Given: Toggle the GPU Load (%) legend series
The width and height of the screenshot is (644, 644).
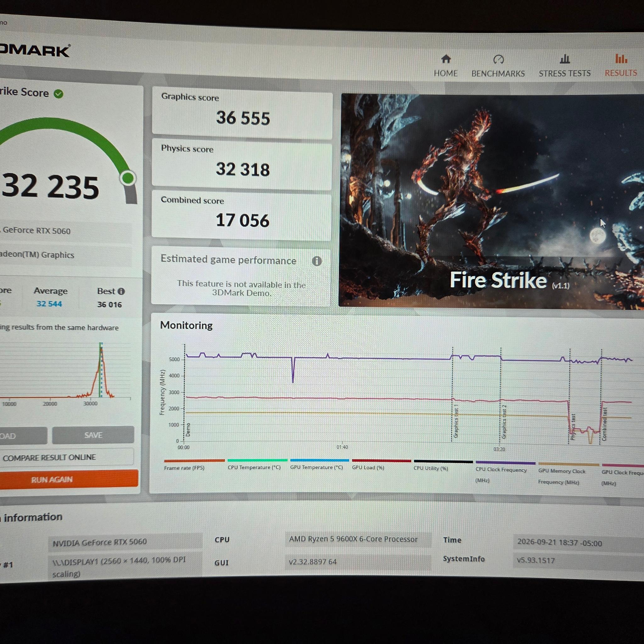Looking at the screenshot, I should [381, 465].
